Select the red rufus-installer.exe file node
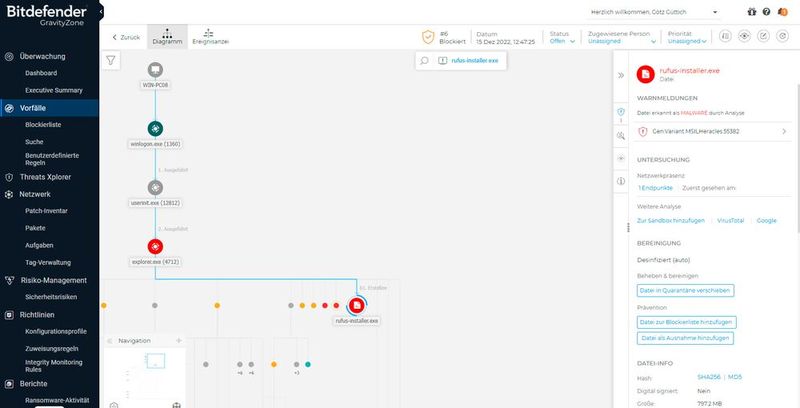The height and width of the screenshot is (408, 800). click(x=357, y=305)
